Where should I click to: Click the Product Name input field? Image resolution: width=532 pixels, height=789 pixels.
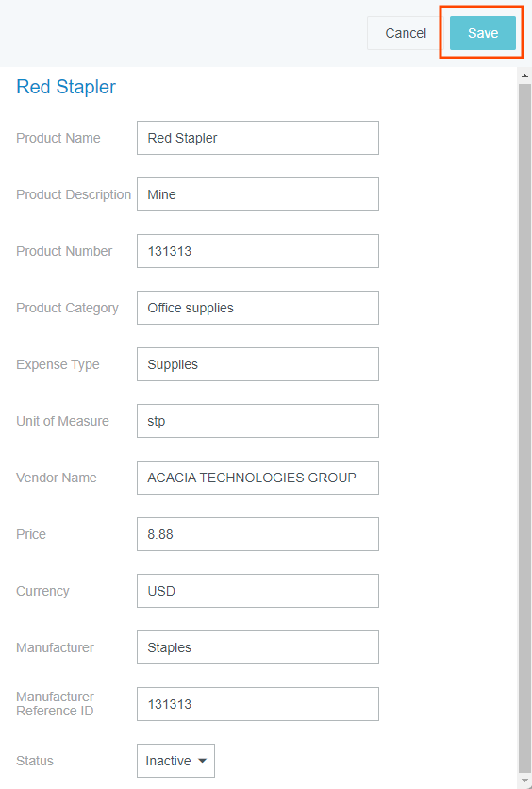click(x=258, y=138)
